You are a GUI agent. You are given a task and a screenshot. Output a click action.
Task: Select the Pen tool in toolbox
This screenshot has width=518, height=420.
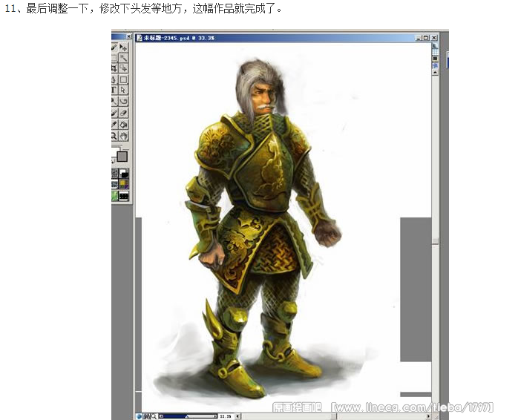[114, 79]
